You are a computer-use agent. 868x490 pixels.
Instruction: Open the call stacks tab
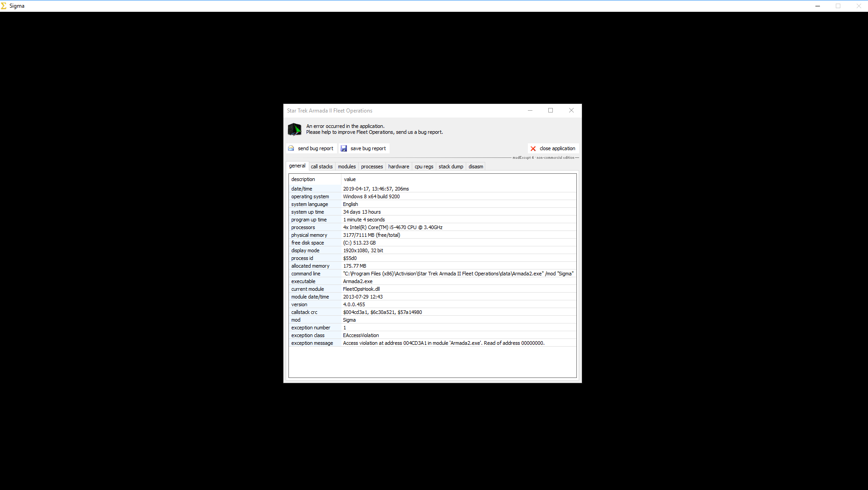pyautogui.click(x=322, y=167)
